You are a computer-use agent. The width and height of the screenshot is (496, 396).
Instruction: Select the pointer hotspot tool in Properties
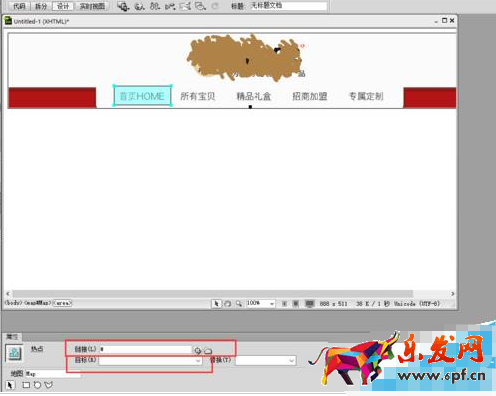(10, 385)
